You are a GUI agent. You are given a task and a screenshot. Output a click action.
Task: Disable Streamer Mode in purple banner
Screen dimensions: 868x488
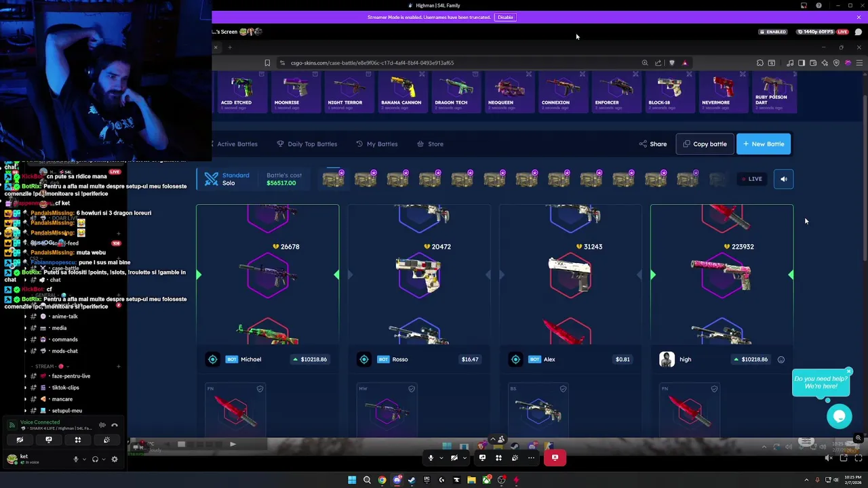tap(505, 17)
